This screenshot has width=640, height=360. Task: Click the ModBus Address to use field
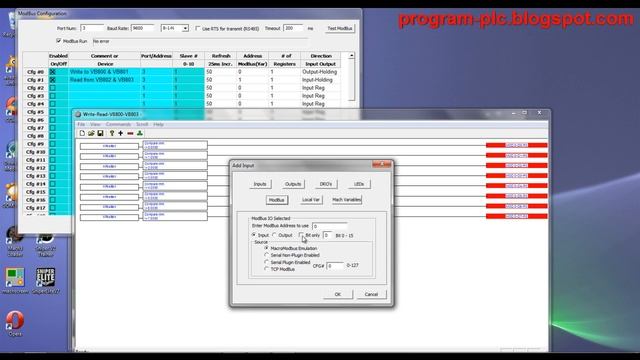click(330, 226)
